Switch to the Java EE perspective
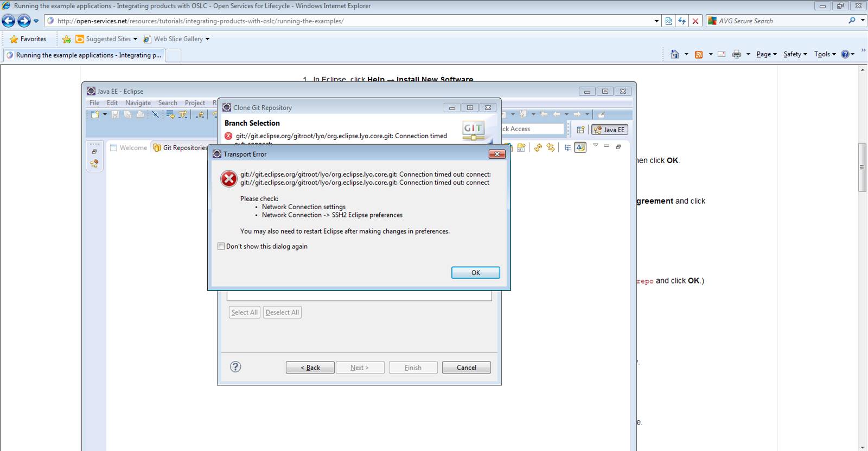The image size is (868, 451). [x=609, y=130]
